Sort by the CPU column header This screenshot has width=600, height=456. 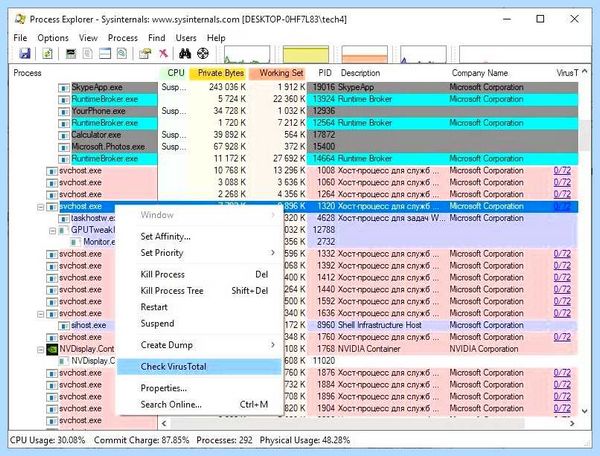[173, 73]
